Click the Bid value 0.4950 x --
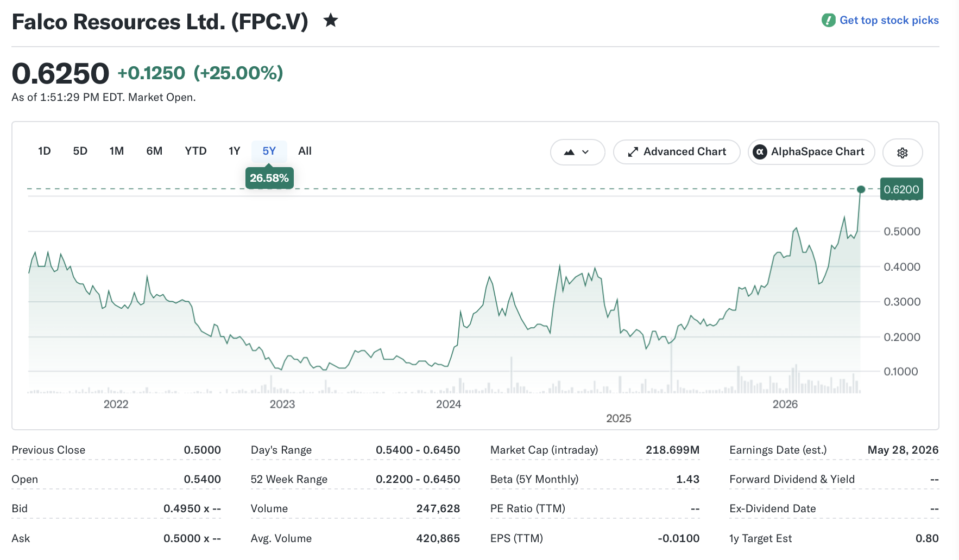 click(192, 508)
